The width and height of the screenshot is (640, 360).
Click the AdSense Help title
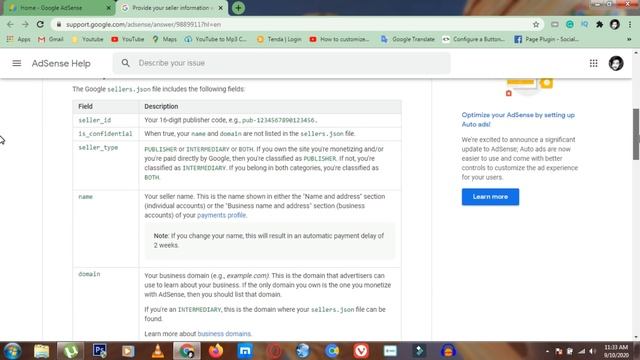click(61, 63)
